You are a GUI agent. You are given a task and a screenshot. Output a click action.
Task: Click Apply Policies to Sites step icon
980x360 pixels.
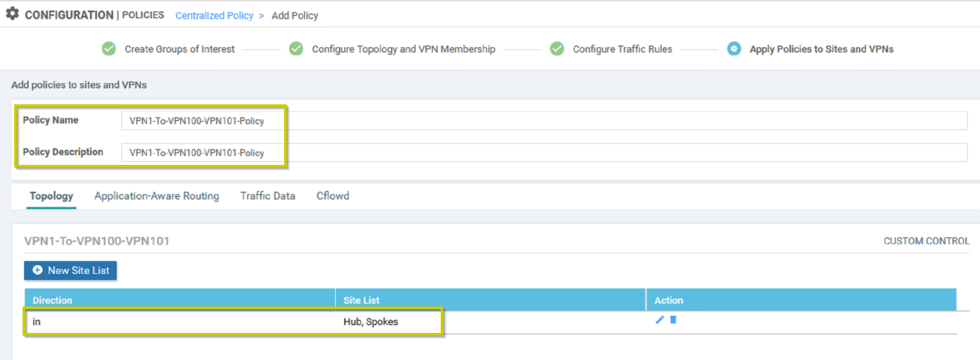click(x=734, y=49)
